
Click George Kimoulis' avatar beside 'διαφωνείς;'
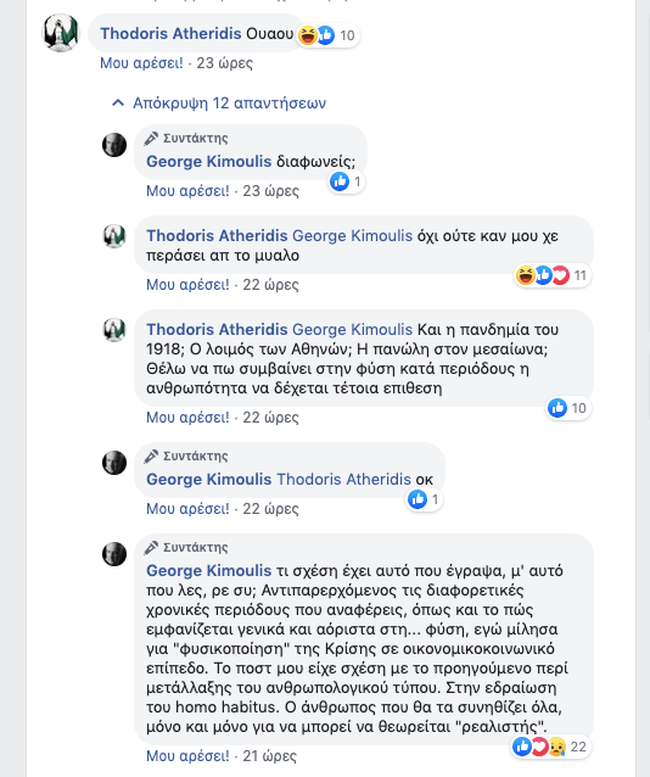[115, 144]
